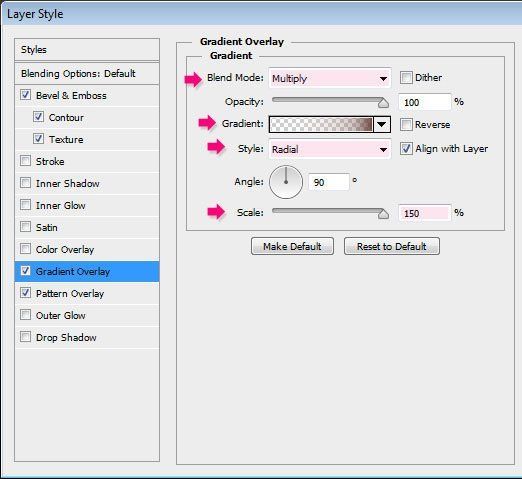Uncheck the Texture checkbox
This screenshot has width=522, height=479.
38,139
